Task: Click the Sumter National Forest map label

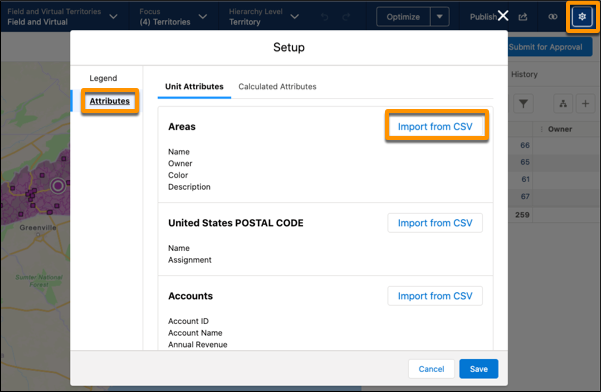Action: click(39, 281)
